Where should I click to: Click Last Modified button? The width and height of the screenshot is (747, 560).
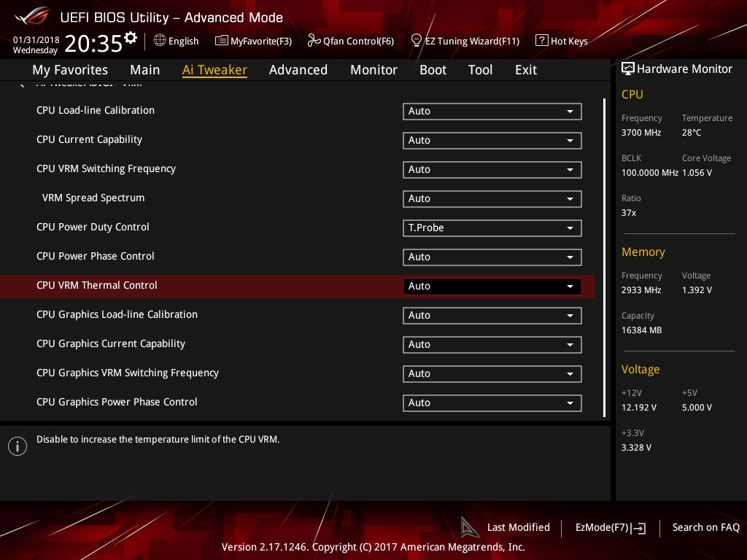(518, 527)
